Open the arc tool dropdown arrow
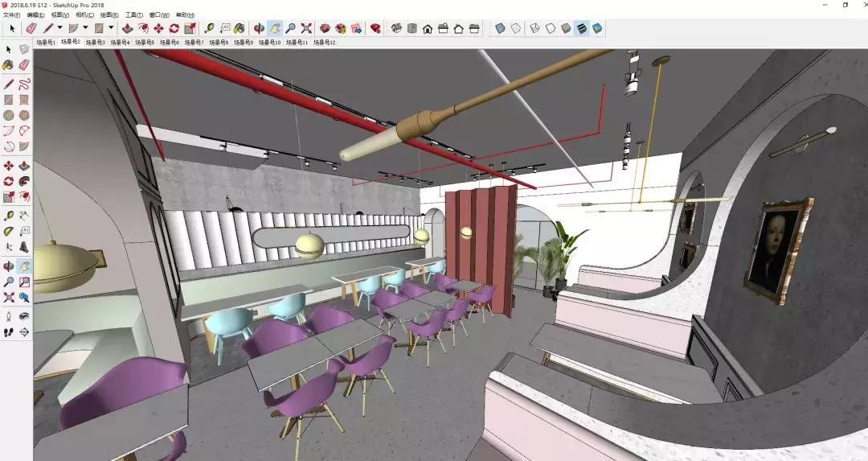Screen dimensions: 868x461 pyautogui.click(x=85, y=28)
